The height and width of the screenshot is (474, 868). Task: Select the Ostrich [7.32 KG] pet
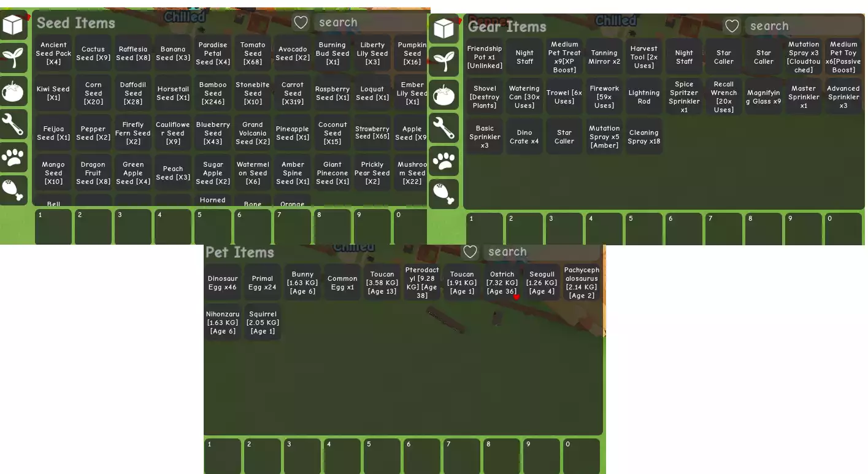point(502,283)
